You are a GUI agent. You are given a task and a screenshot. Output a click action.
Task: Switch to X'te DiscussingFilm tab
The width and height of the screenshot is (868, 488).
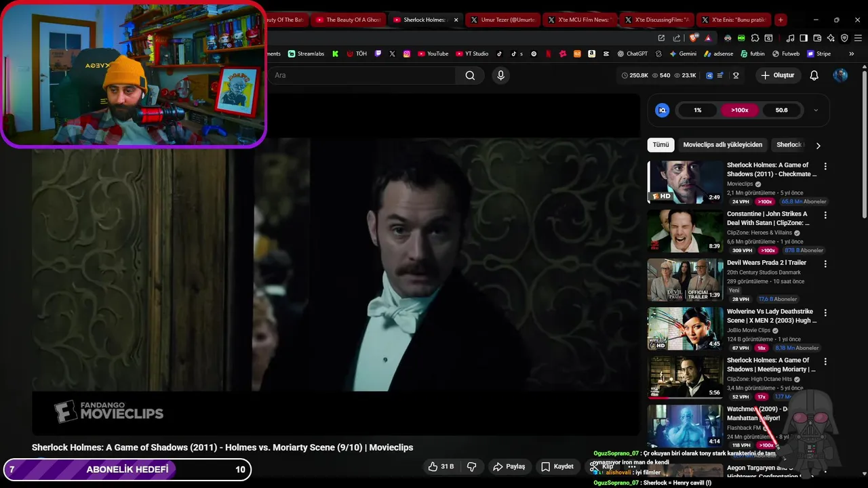coord(658,20)
